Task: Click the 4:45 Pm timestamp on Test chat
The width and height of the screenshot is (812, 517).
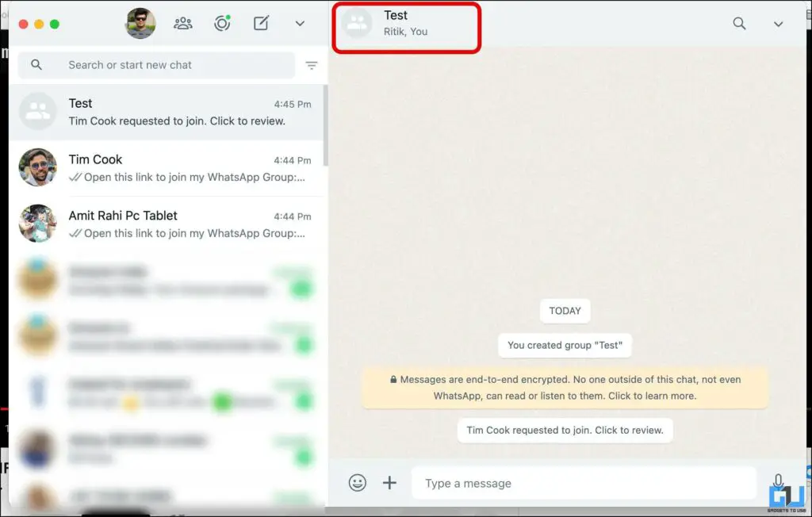Action: 293,104
